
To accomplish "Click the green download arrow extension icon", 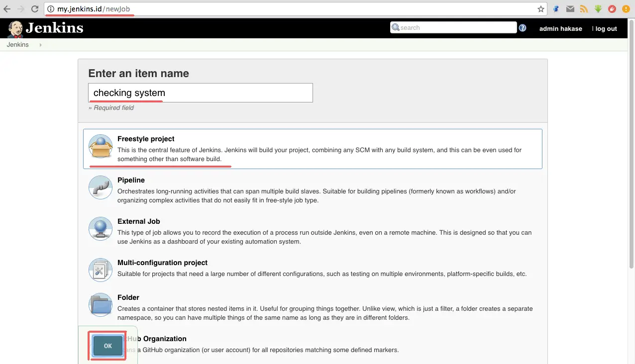I will (598, 9).
